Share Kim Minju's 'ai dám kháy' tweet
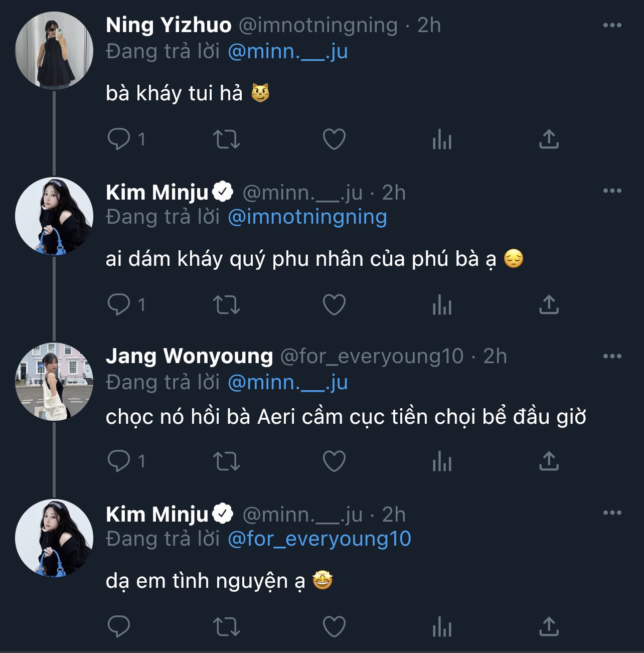 click(549, 304)
